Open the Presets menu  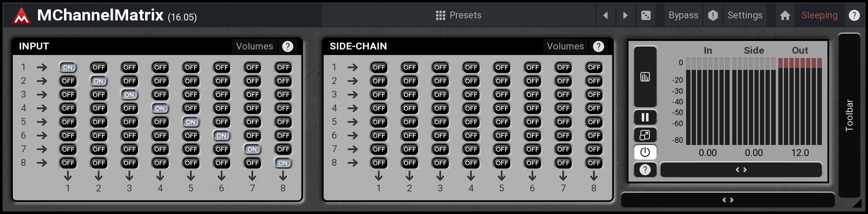pyautogui.click(x=459, y=15)
